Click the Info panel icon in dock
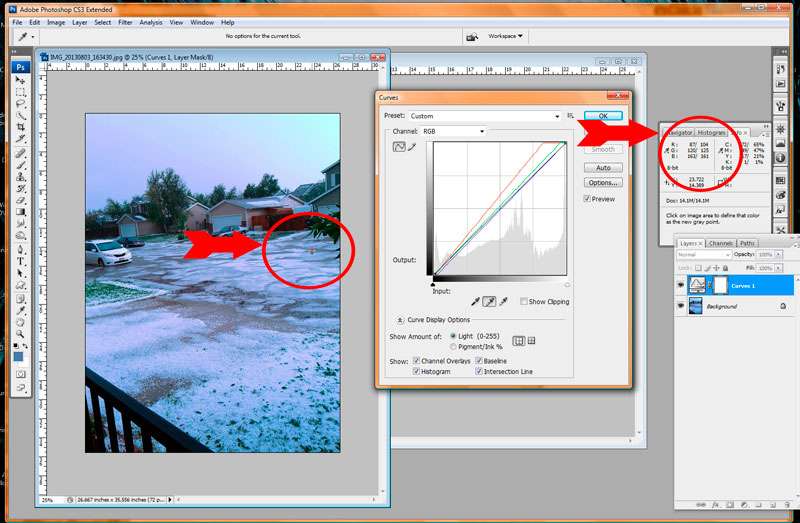The width and height of the screenshot is (800, 523). coord(781,158)
